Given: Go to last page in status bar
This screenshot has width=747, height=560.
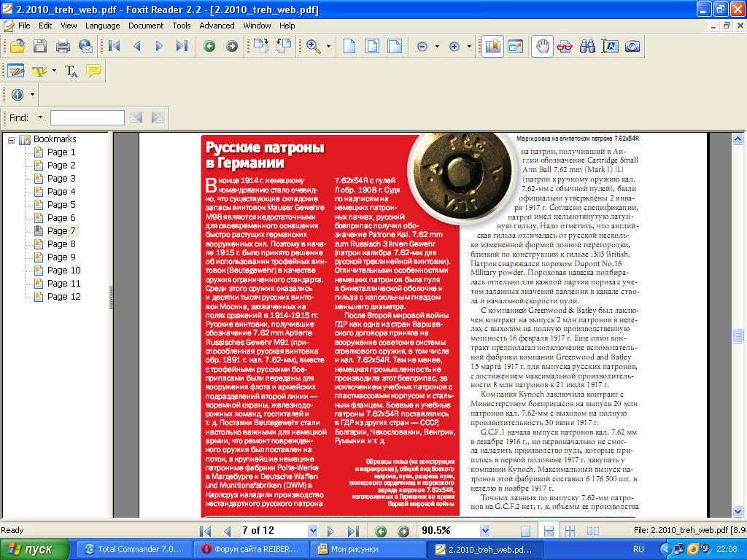Looking at the screenshot, I should pyautogui.click(x=353, y=531).
